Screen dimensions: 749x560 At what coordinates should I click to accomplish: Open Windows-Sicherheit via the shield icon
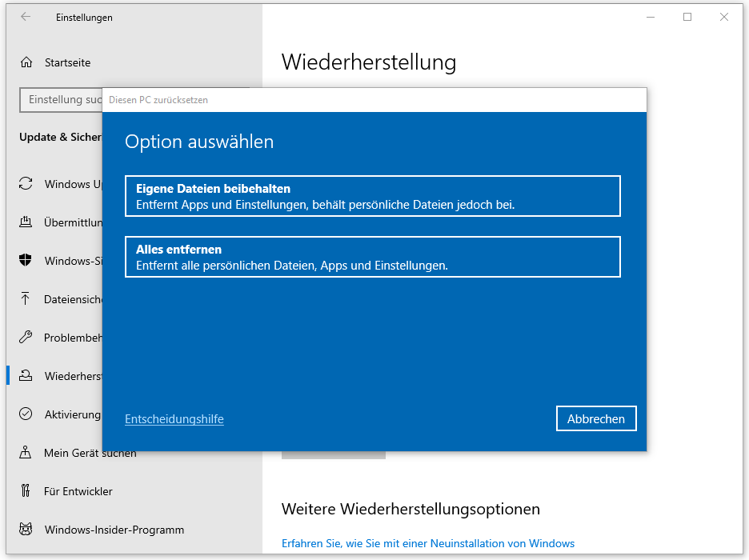(26, 261)
